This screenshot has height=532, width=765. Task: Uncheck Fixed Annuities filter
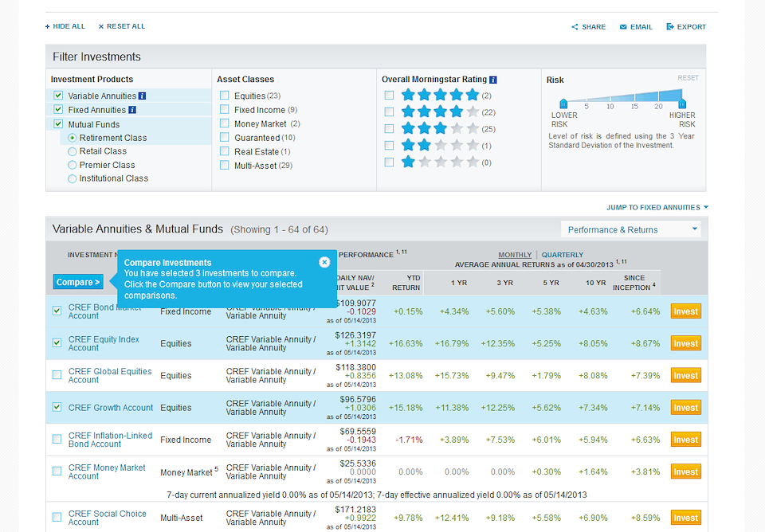click(x=58, y=109)
